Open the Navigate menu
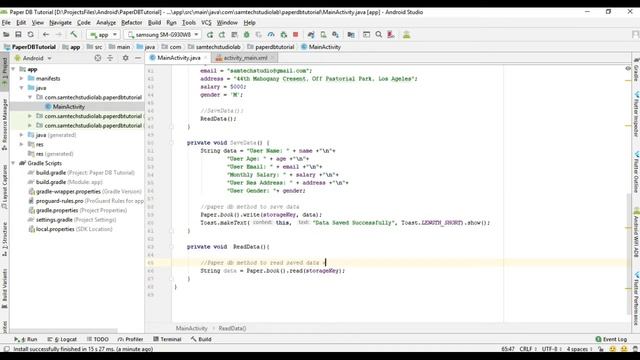640x360 pixels. 60,23
